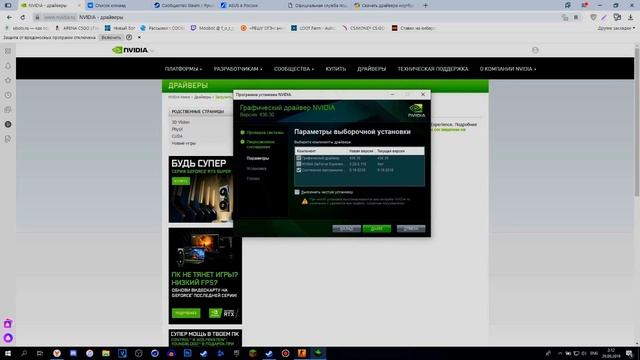Viewport: 640px width, 360px height.
Task: Dismiss the protection bar with the X
Action: coord(139,37)
